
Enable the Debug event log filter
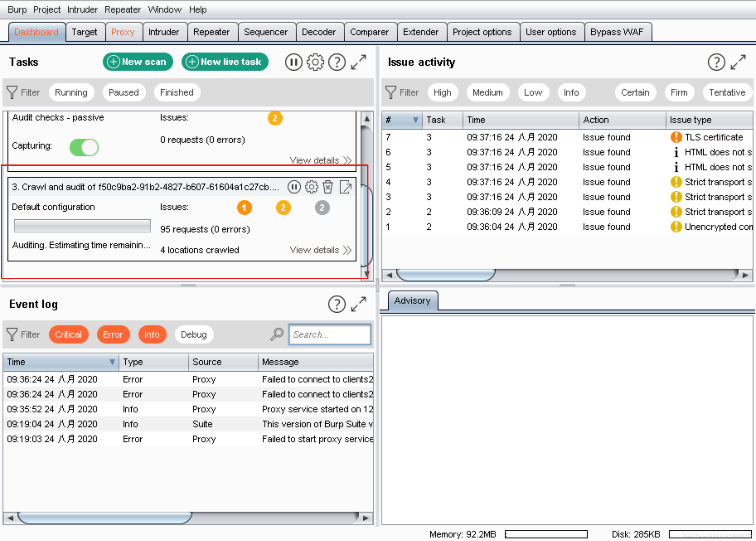pyautogui.click(x=194, y=334)
